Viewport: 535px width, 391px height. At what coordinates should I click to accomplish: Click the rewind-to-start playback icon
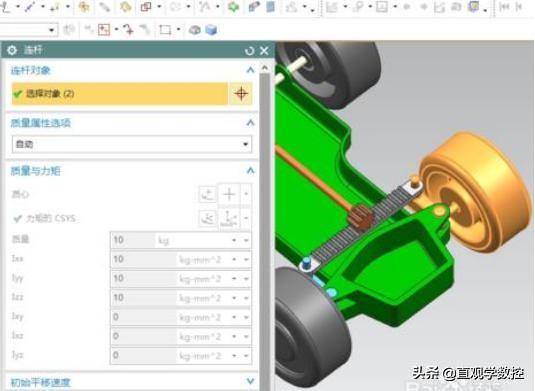[x=504, y=7]
